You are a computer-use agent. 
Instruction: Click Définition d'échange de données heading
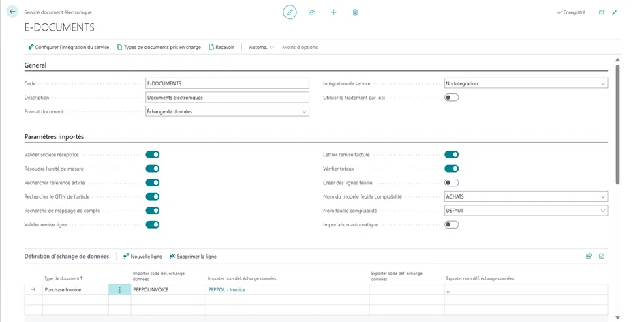[67, 257]
